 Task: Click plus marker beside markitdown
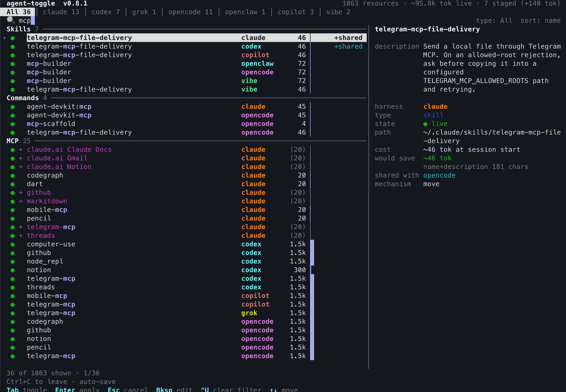pyautogui.click(x=21, y=201)
